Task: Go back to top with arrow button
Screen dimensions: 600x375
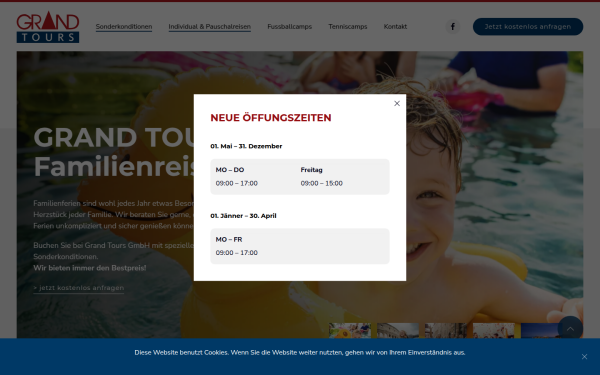Action: pyautogui.click(x=570, y=329)
